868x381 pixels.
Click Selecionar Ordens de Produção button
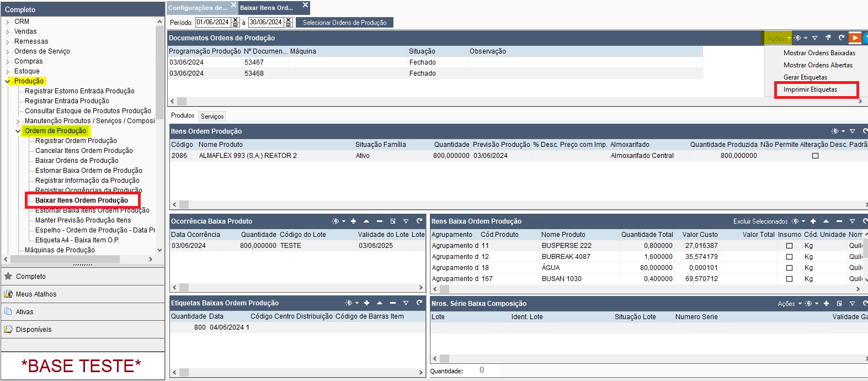345,23
